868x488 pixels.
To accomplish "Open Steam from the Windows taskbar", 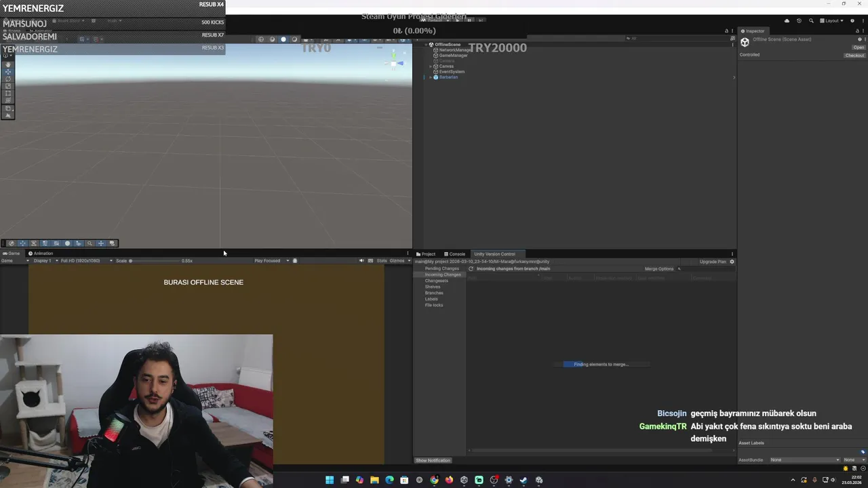I will click(524, 480).
